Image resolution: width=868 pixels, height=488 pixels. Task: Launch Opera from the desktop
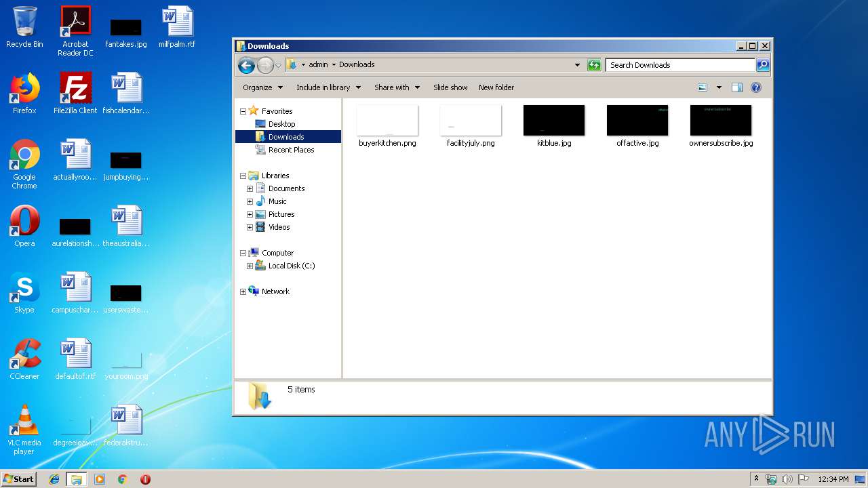point(24,226)
